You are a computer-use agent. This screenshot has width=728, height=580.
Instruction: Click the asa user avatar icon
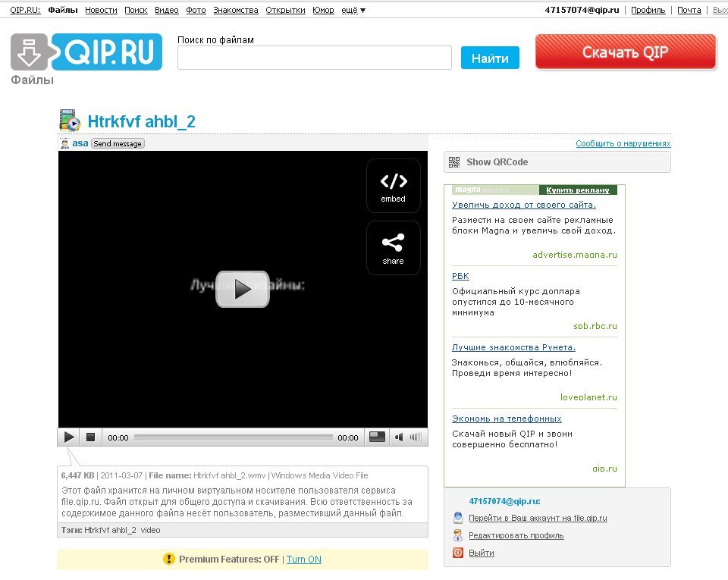point(64,143)
